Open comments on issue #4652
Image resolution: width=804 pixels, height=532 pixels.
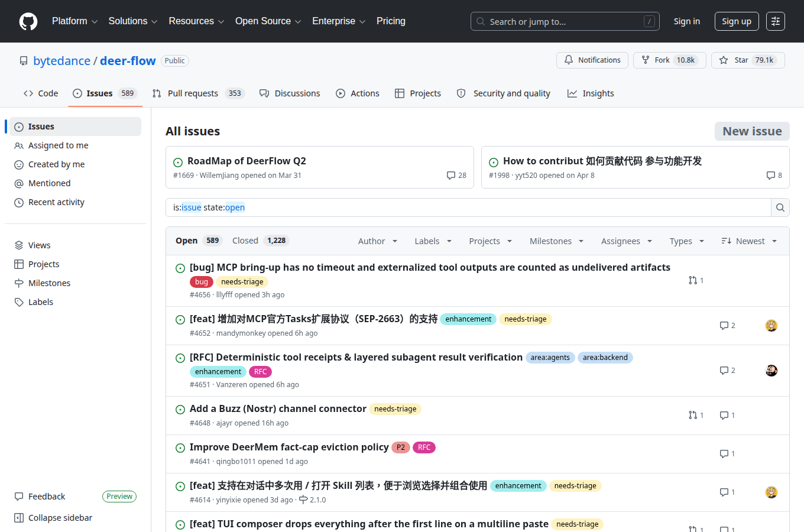(727, 326)
